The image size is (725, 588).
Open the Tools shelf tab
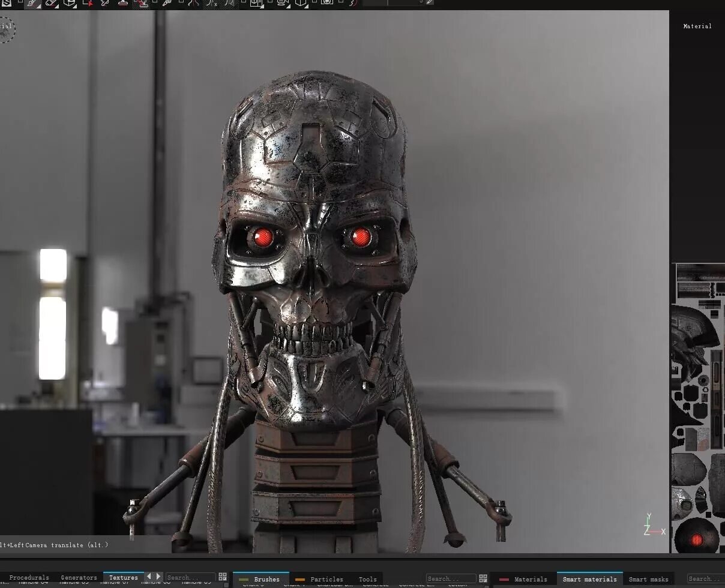pos(367,579)
